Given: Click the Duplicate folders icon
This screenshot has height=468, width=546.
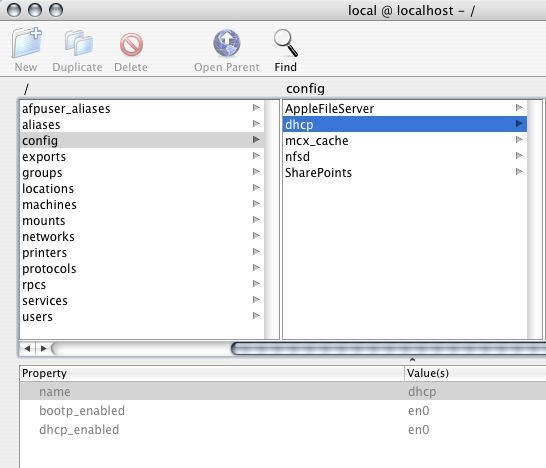Looking at the screenshot, I should tap(79, 43).
